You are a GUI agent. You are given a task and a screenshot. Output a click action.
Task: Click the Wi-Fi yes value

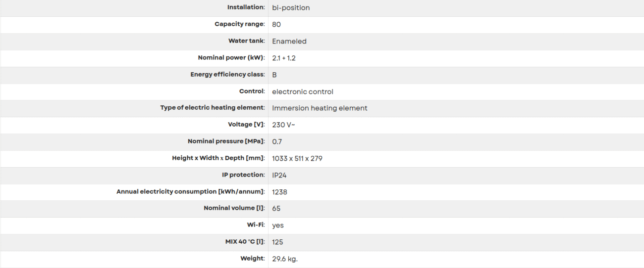click(278, 226)
